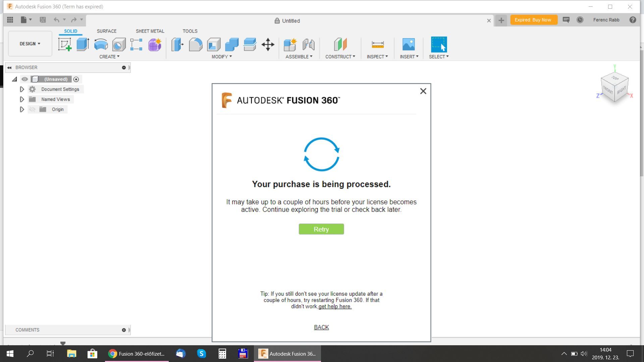Open the Insert image icon
Viewport: 644px width, 362px height.
pyautogui.click(x=408, y=44)
